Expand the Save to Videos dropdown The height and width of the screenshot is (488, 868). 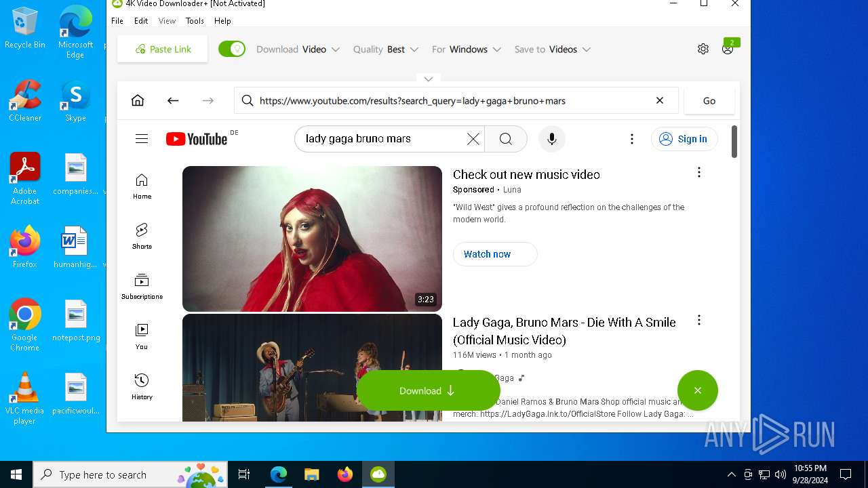(553, 49)
